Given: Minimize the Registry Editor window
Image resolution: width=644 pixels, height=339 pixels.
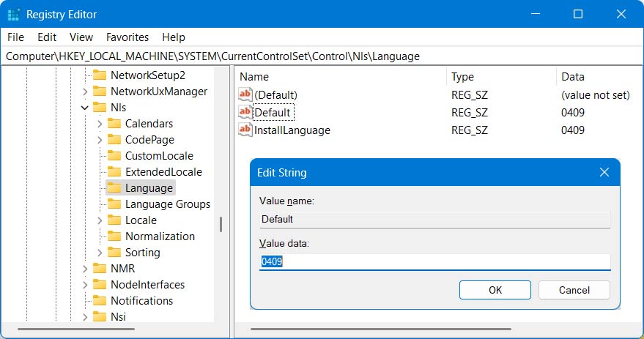Looking at the screenshot, I should tap(535, 14).
